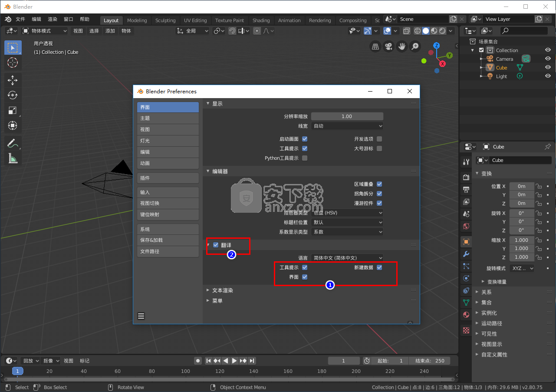Viewport: 556px width, 392px height.
Task: Open the Object properties tab icon
Action: pyautogui.click(x=466, y=242)
